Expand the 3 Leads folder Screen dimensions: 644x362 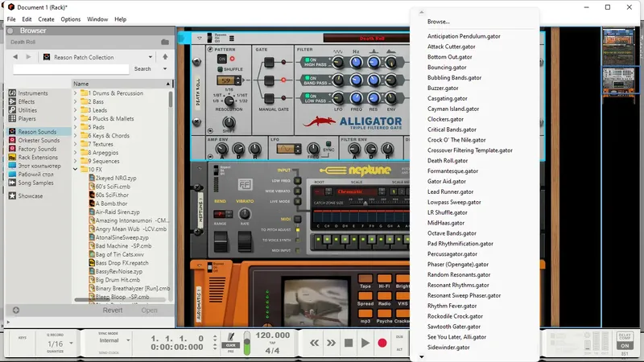pos(75,110)
